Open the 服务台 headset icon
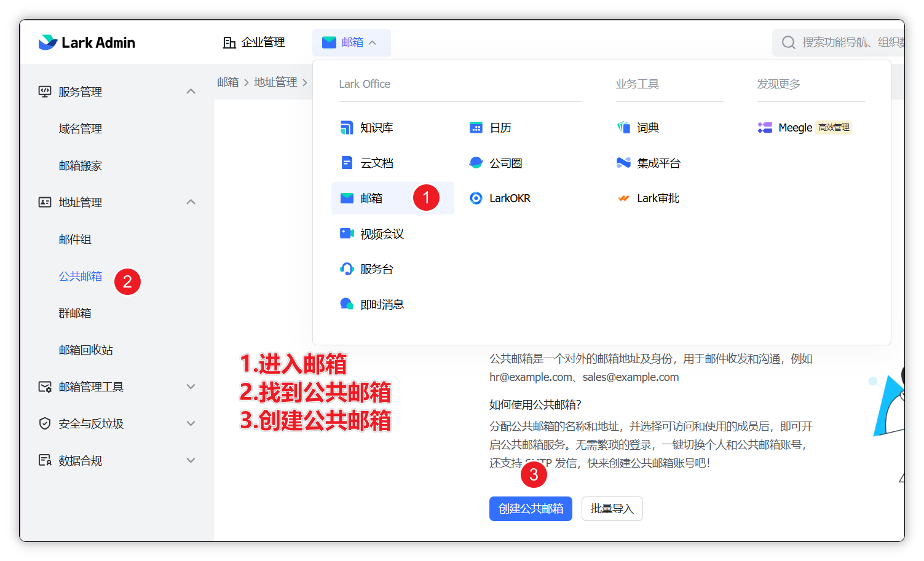 [347, 269]
